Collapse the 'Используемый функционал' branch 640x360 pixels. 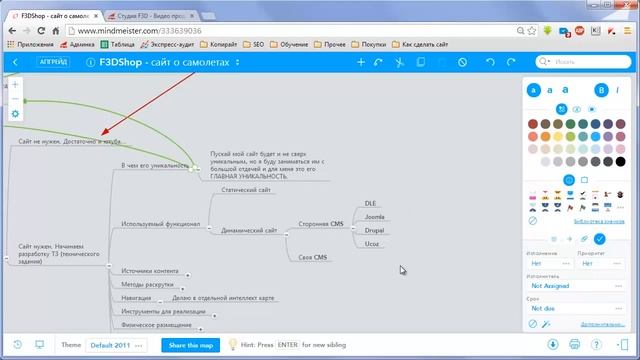click(209, 229)
